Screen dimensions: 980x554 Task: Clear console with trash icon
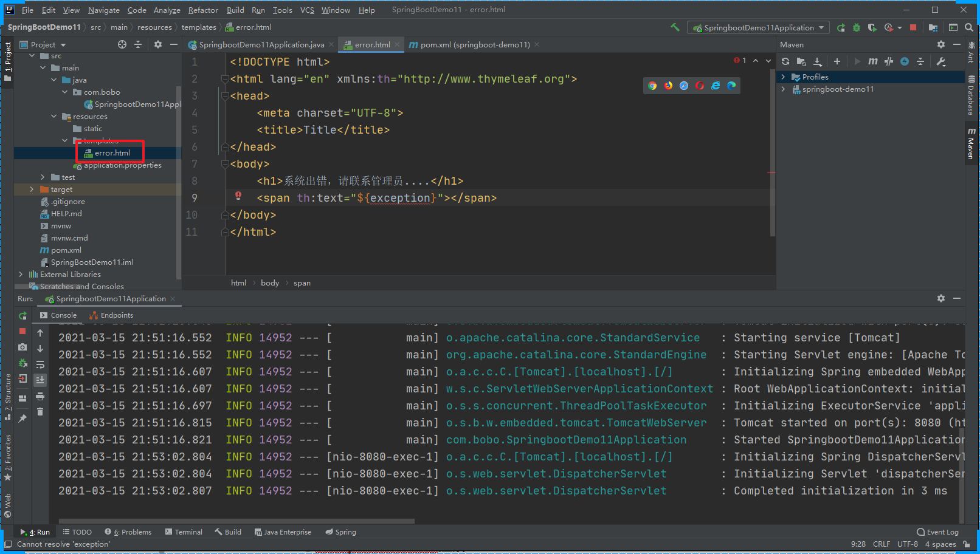pos(40,412)
